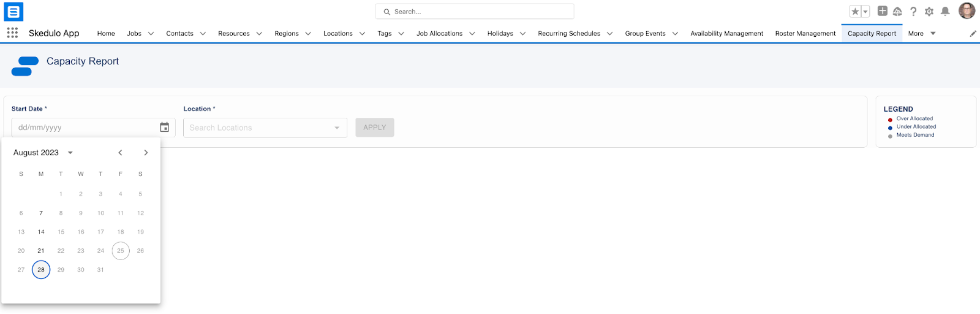
Task: Open the Holidays tab
Action: coord(500,34)
